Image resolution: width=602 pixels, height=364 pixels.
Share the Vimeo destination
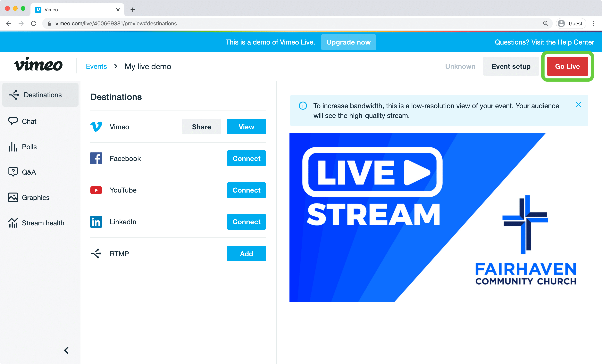click(x=201, y=127)
